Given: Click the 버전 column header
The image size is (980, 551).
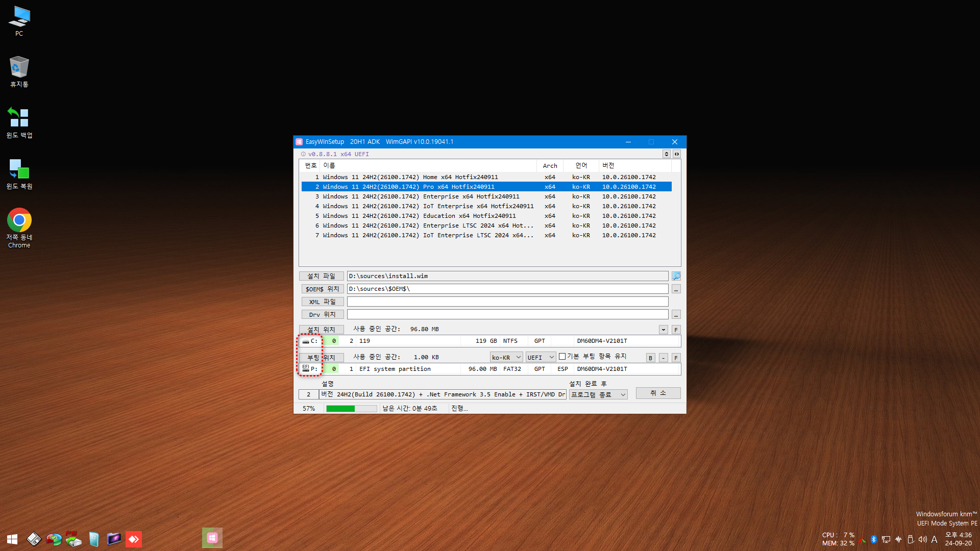Looking at the screenshot, I should (x=635, y=165).
